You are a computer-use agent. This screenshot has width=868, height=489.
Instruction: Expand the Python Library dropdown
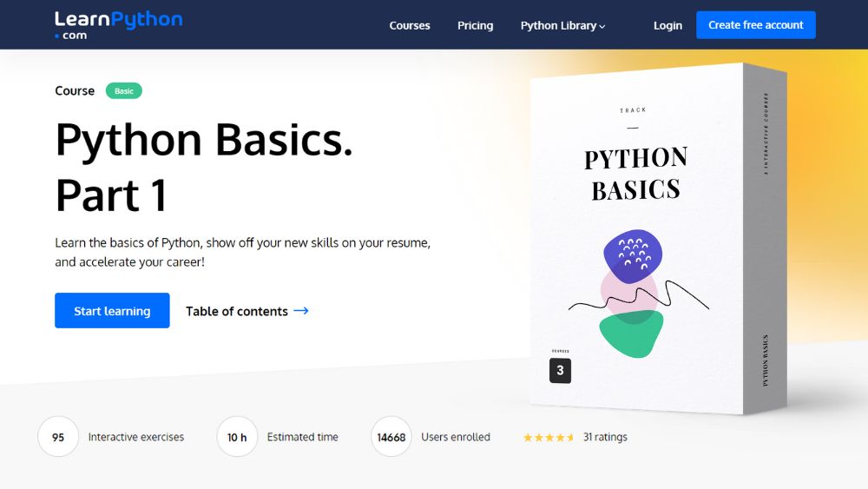(x=562, y=25)
